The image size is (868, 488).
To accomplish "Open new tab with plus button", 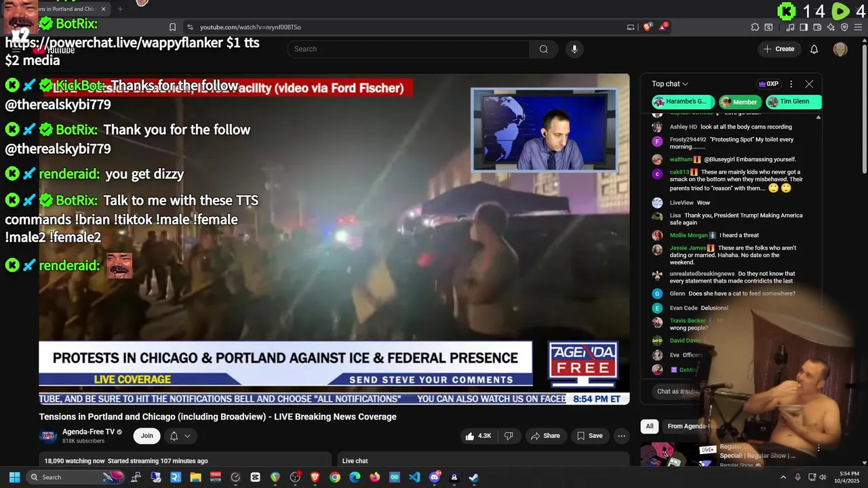I will (x=120, y=9).
